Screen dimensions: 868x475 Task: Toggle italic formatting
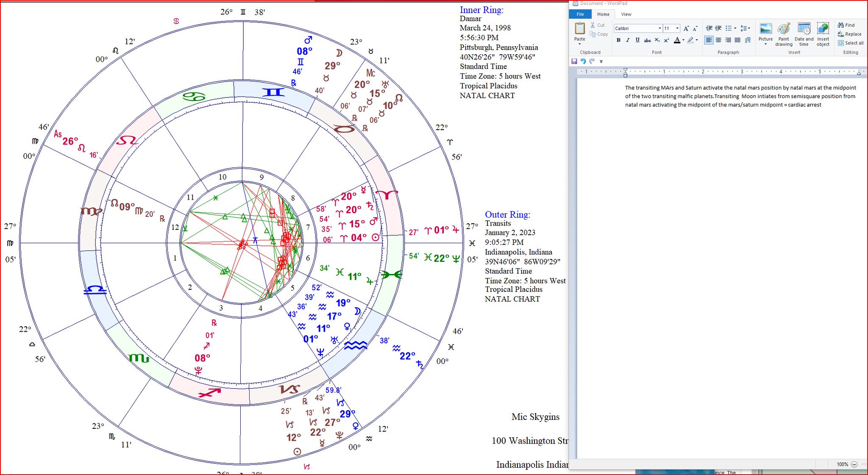[628, 40]
